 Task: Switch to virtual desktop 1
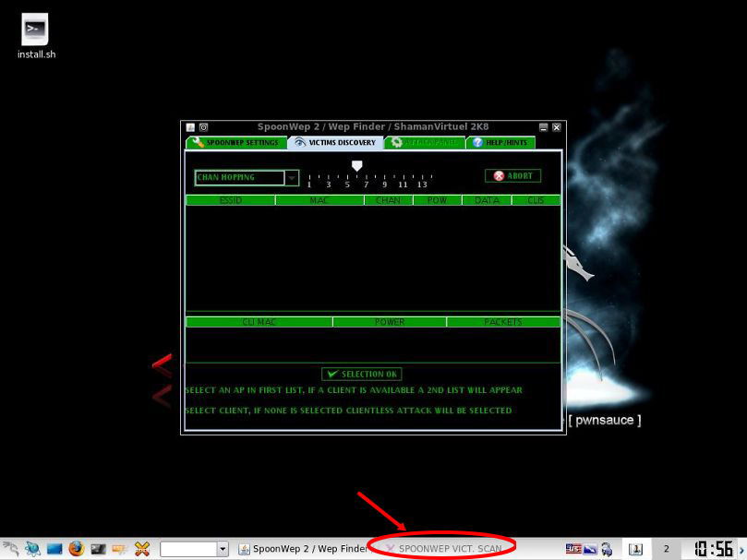(635, 549)
